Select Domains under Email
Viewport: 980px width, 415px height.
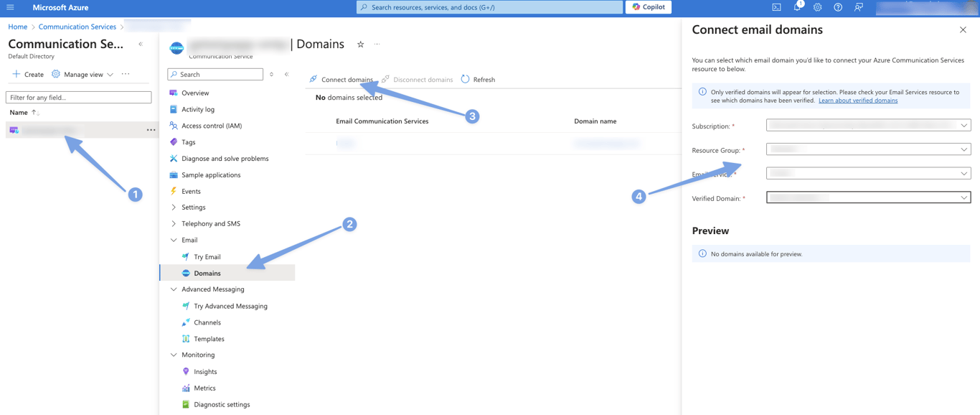click(x=227, y=273)
